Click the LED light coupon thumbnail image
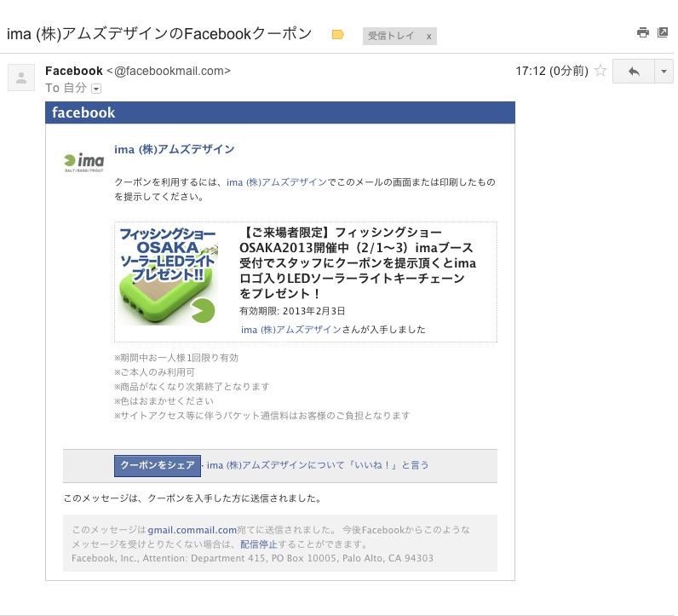The width and height of the screenshot is (678, 616). pos(168,276)
